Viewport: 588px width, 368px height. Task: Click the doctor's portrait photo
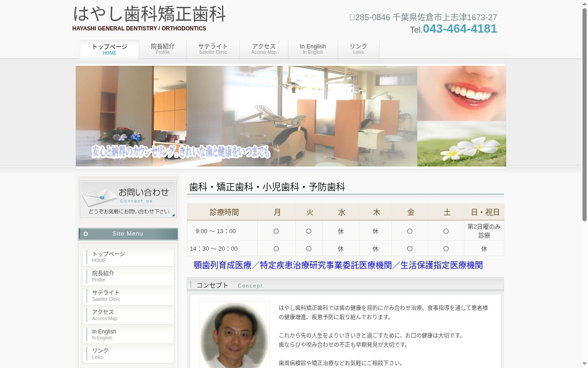point(234,335)
